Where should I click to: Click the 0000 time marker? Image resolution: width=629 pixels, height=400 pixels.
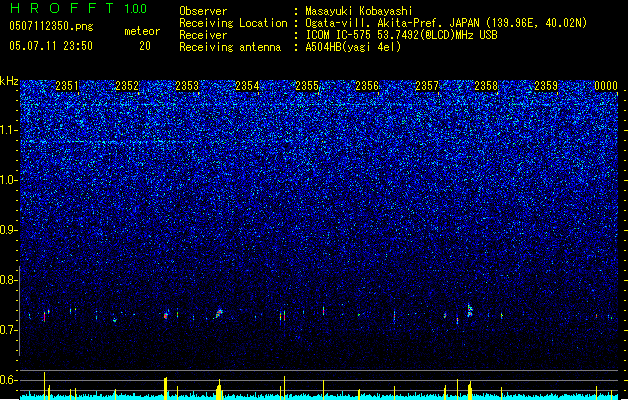tap(606, 86)
